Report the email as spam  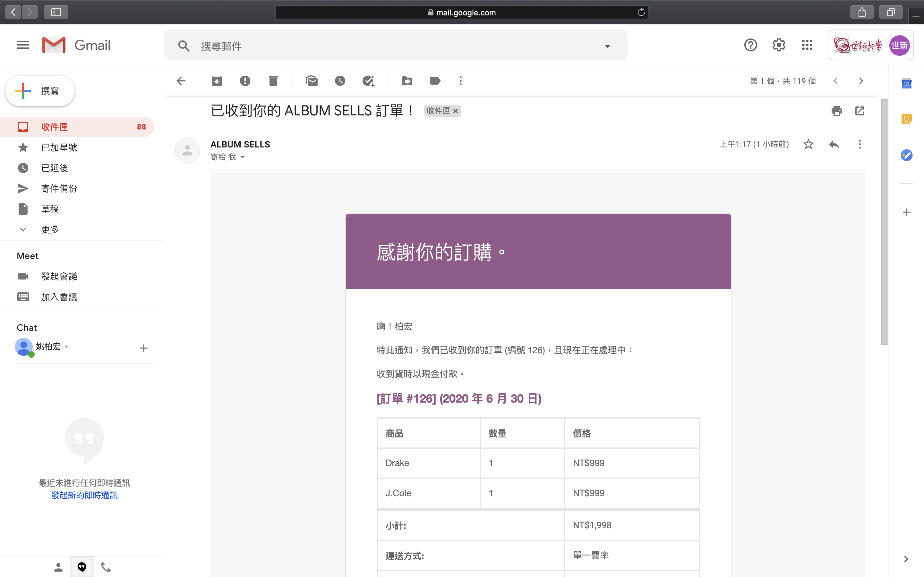tap(245, 81)
